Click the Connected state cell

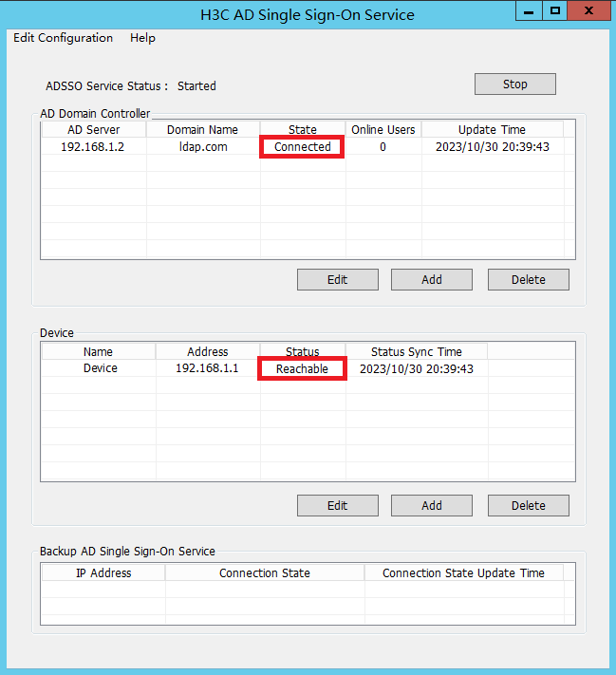tap(302, 147)
